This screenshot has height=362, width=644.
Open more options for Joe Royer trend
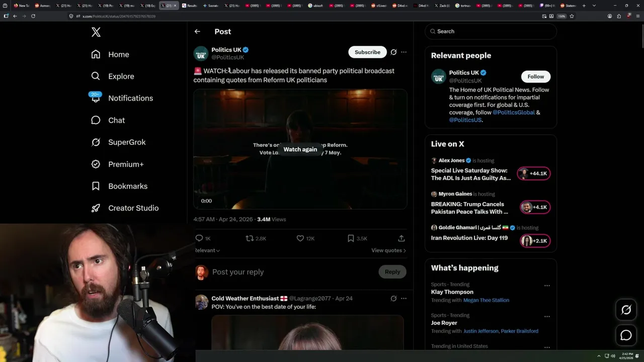click(547, 317)
